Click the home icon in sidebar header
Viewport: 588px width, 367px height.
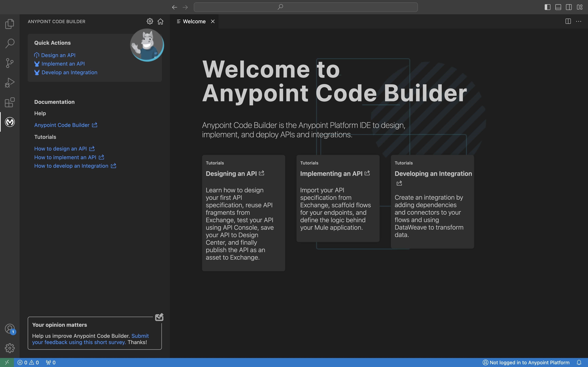160,22
